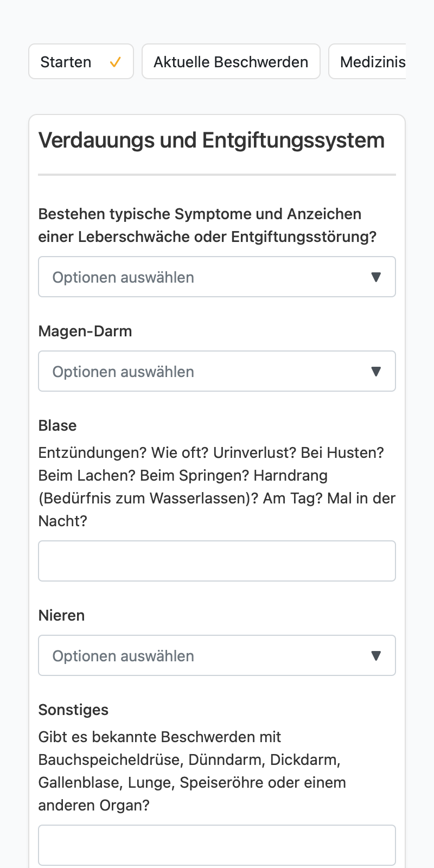Screen dimensions: 434x868
Task: Open the Nieren options dropdown
Action: click(x=217, y=655)
